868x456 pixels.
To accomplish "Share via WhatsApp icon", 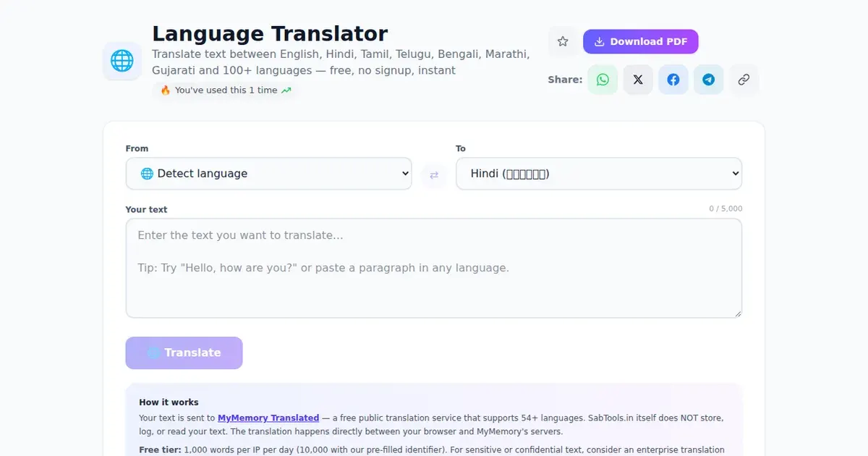I will tap(603, 80).
